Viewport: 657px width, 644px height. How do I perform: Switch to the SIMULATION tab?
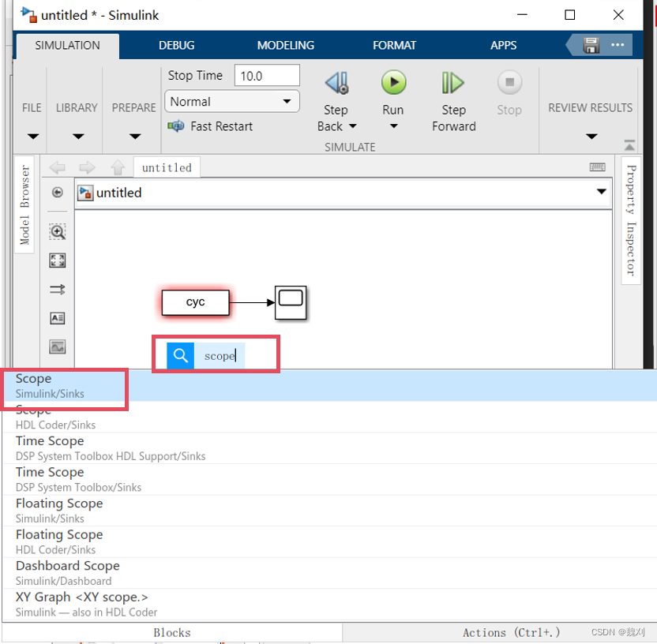click(67, 45)
